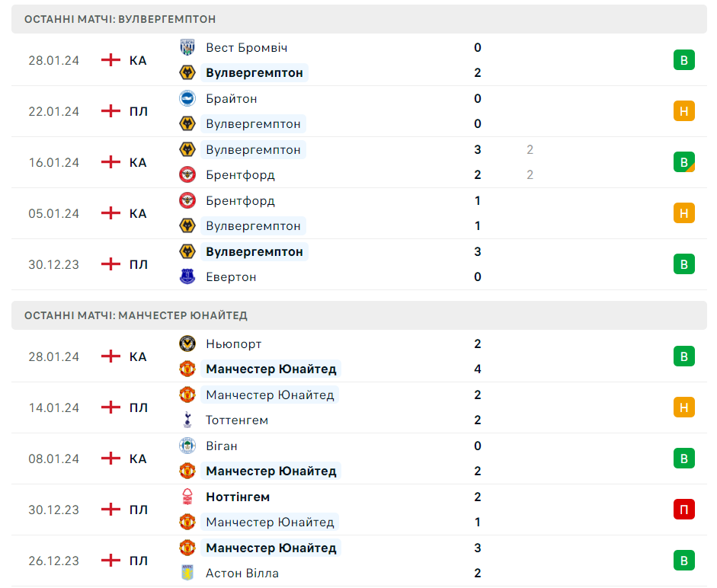Screen dimensions: 717x588
Task: Click win badge for 16.01.24 Brentford match
Action: (x=683, y=162)
